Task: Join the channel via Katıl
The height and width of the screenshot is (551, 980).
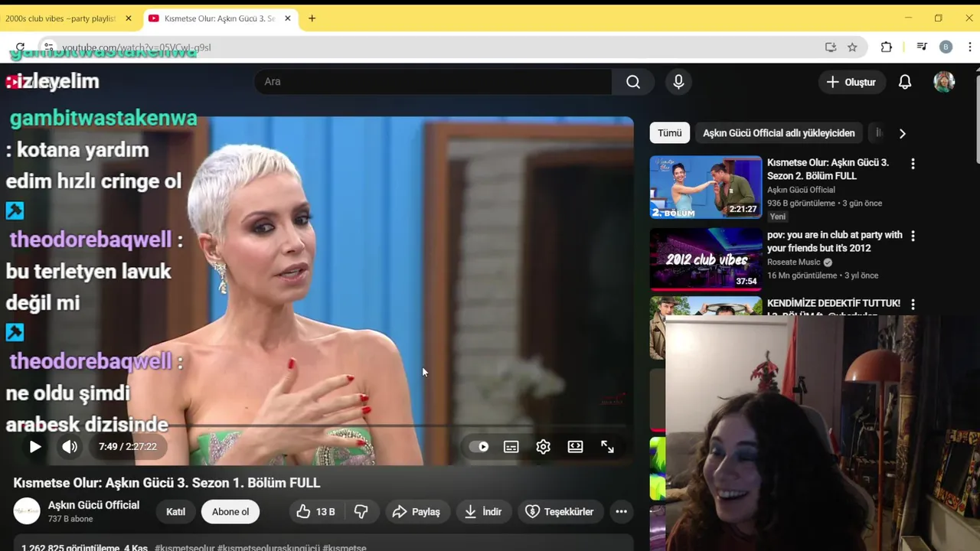Action: click(x=176, y=511)
